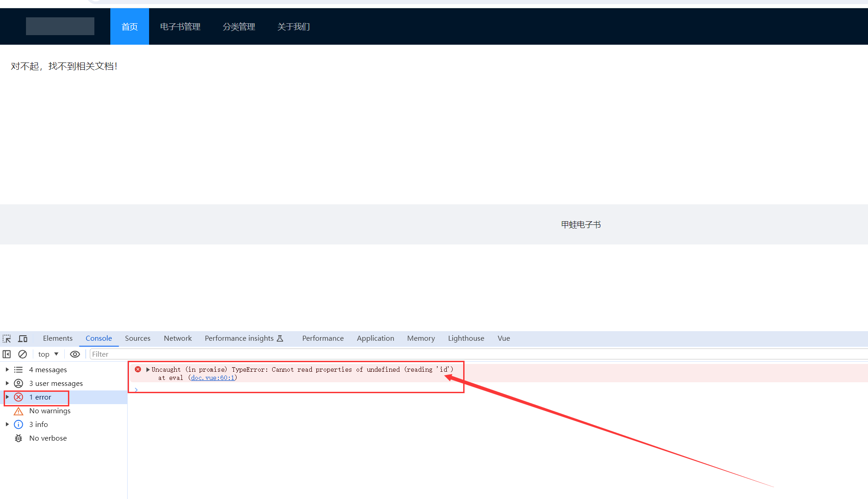Click the 甲蛙电子书 footer text

[581, 224]
